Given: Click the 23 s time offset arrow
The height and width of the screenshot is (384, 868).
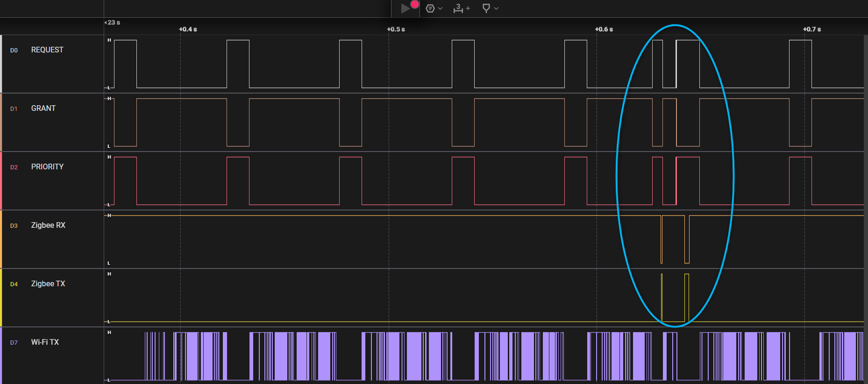Looking at the screenshot, I should coord(106,22).
